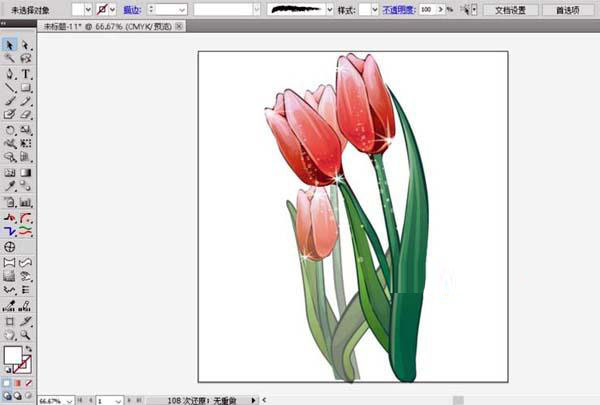Click the opacity value field showing 100

tap(428, 10)
